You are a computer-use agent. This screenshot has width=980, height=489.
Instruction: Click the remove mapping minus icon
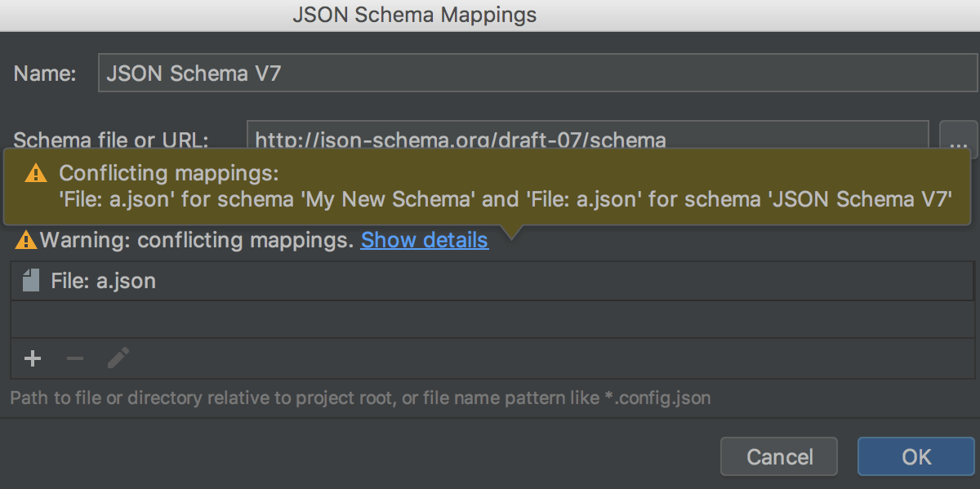75,358
